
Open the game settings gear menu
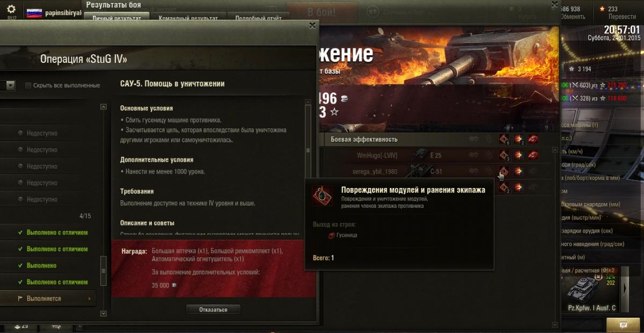coord(11,9)
